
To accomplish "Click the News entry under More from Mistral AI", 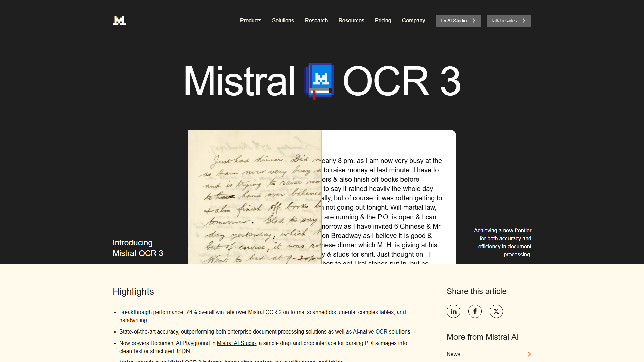I will click(453, 354).
